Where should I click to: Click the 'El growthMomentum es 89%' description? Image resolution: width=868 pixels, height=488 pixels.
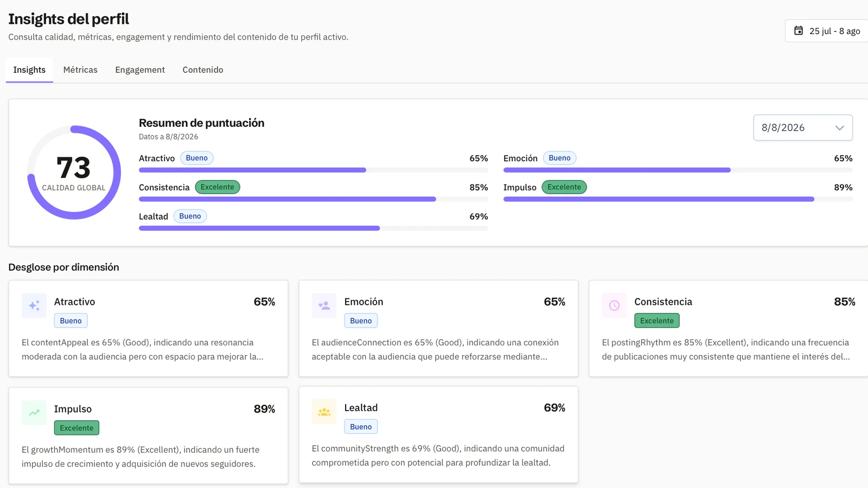141,457
